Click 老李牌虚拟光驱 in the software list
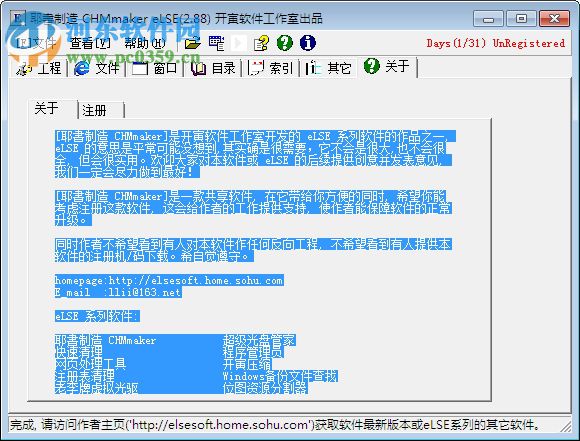This screenshot has width=580, height=441. point(97,388)
